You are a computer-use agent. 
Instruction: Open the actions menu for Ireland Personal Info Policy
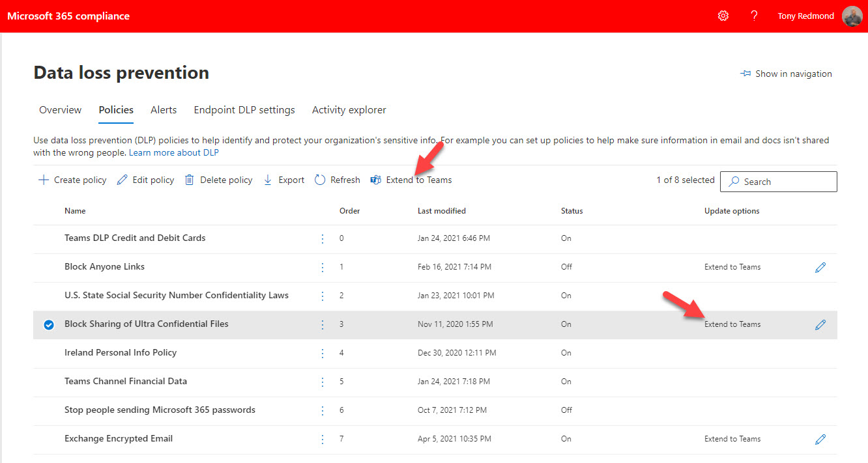[x=322, y=353]
